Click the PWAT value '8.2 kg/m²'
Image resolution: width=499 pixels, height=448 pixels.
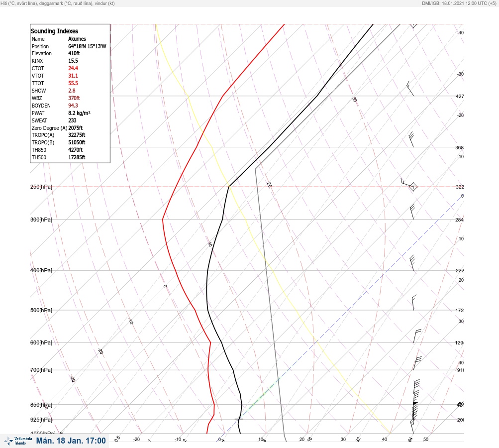coord(79,113)
